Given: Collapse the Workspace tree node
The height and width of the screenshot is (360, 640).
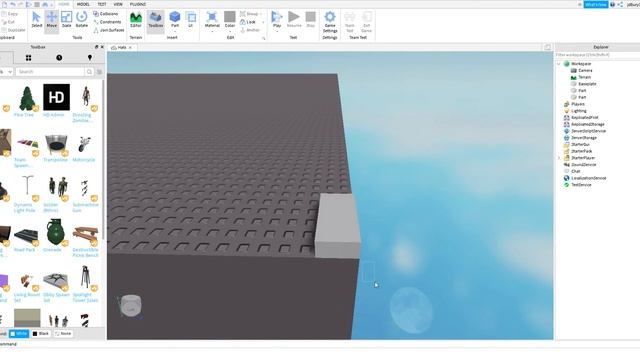Looking at the screenshot, I should [x=559, y=64].
